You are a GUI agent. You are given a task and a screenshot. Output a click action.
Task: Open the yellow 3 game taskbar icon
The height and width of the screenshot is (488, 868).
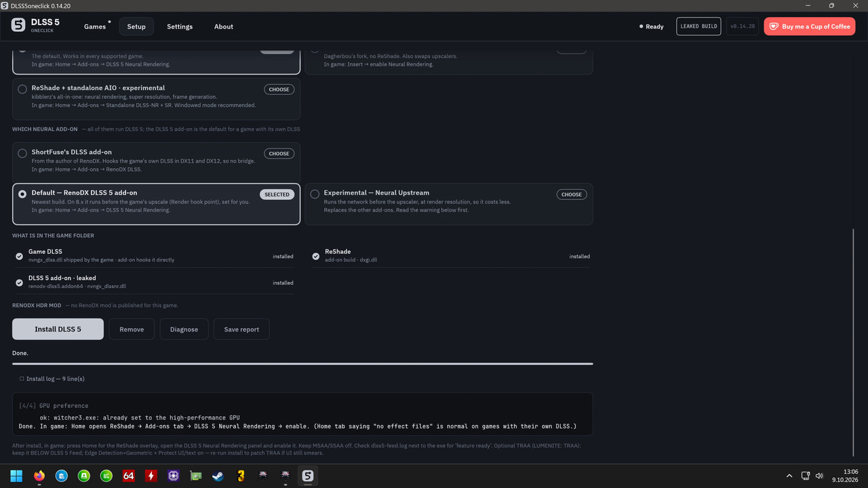240,476
